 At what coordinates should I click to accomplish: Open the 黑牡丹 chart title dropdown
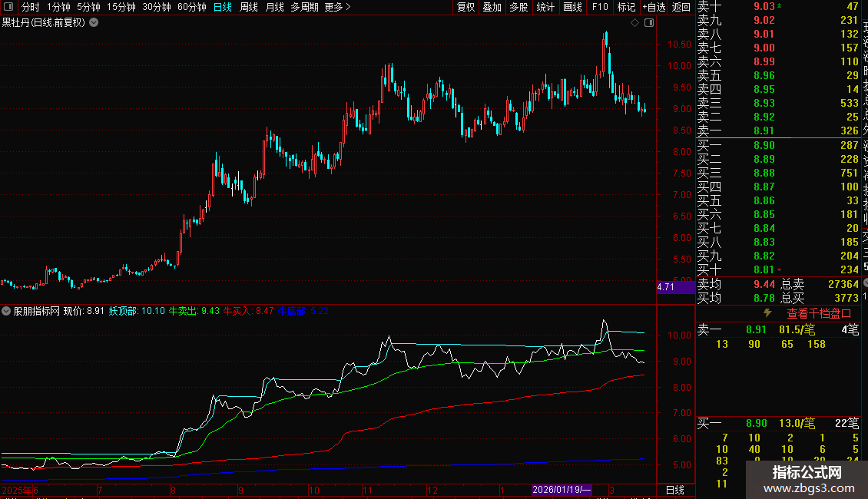coord(94,23)
